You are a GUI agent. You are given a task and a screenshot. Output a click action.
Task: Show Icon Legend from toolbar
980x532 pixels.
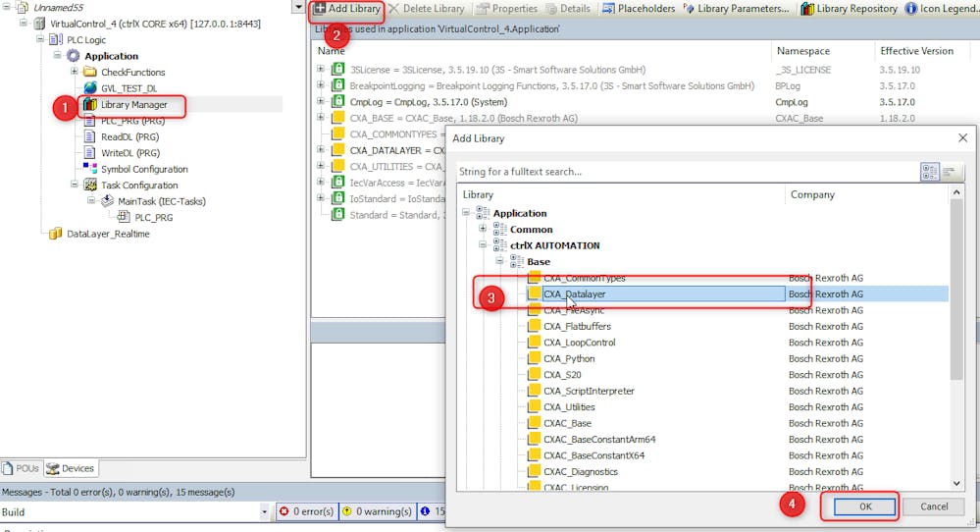click(x=942, y=9)
